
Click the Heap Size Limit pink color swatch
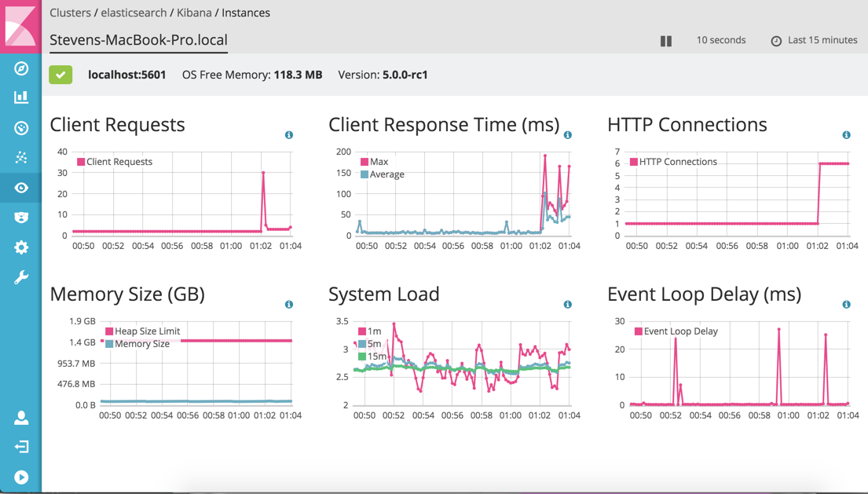pos(109,331)
